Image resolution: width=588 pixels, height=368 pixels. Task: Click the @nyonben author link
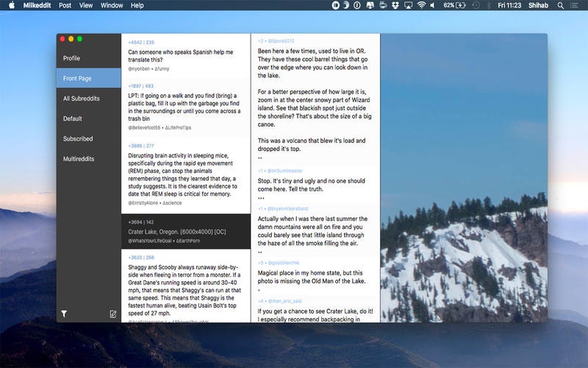point(139,68)
